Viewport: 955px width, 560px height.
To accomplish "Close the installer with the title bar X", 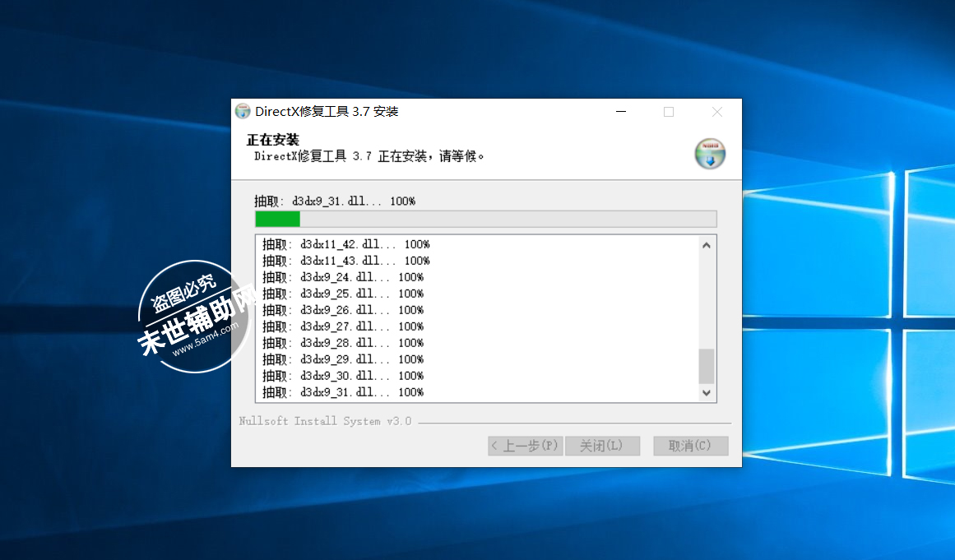I will (716, 112).
